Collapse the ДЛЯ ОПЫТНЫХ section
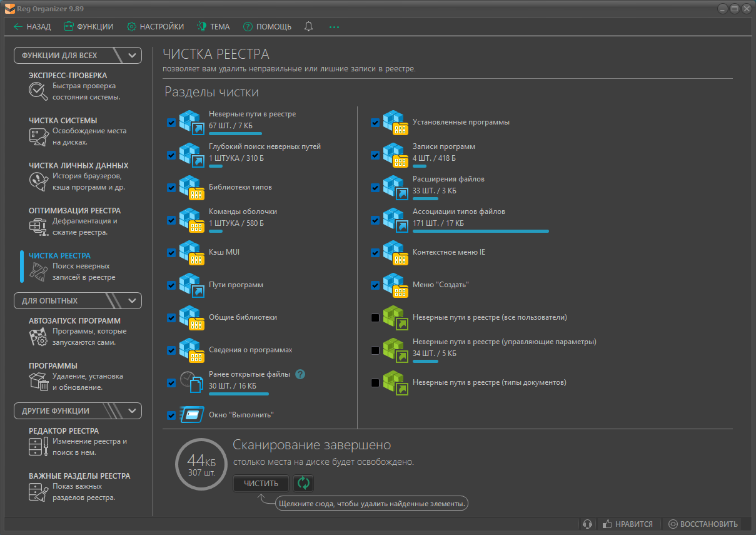This screenshot has width=756, height=535. point(132,300)
